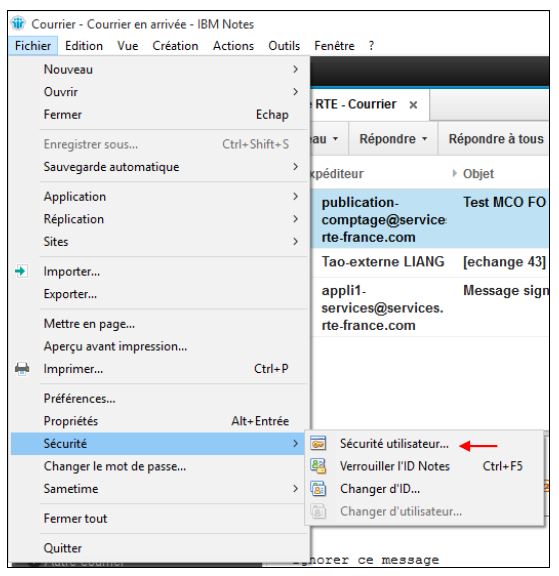
Task: Click the Importer green arrow icon
Action: 21,271
